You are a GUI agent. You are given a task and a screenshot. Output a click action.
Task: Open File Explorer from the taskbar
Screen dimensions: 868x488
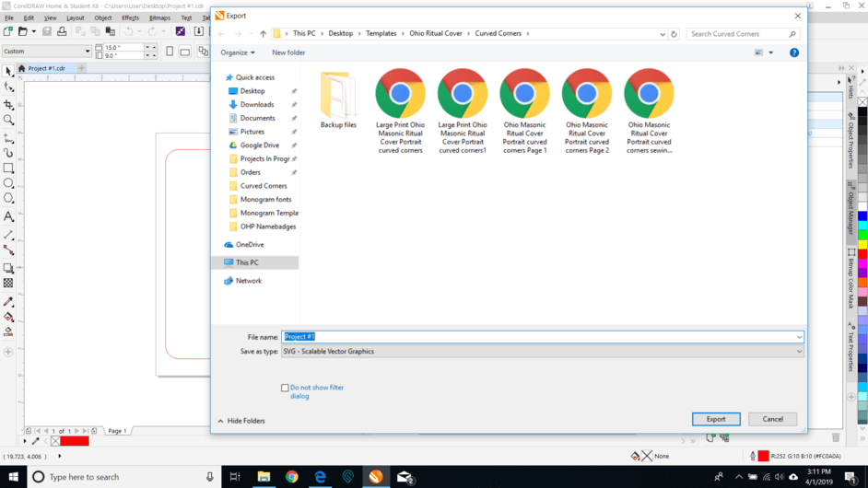click(264, 476)
